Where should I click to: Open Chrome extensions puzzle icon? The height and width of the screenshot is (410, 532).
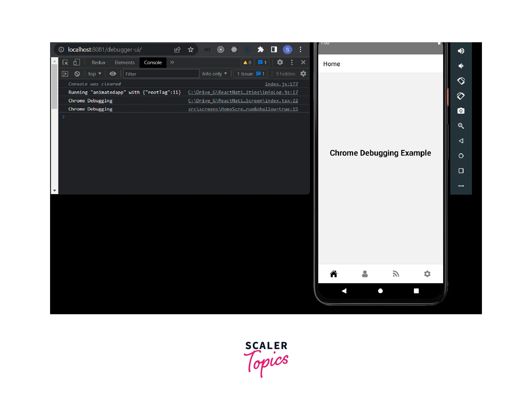[261, 49]
